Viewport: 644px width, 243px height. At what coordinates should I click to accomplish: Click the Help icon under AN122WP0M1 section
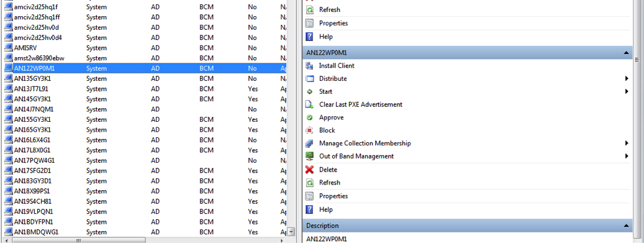[x=310, y=209]
